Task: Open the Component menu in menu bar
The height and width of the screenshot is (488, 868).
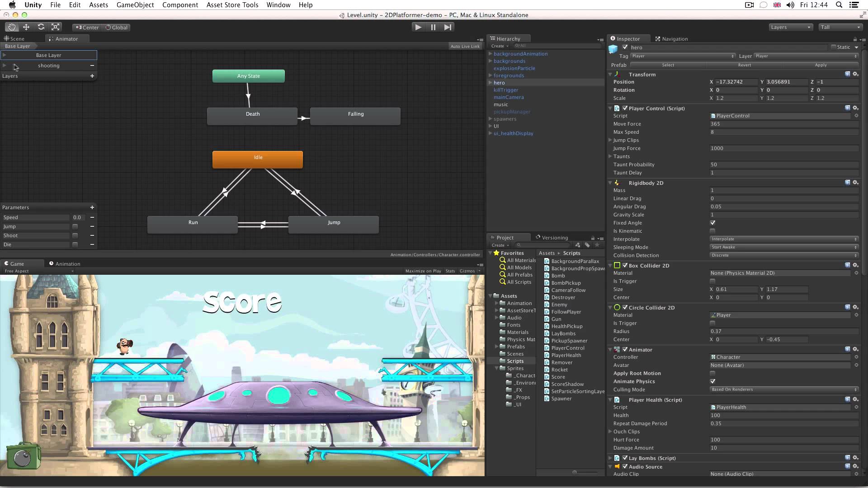Action: coord(180,5)
